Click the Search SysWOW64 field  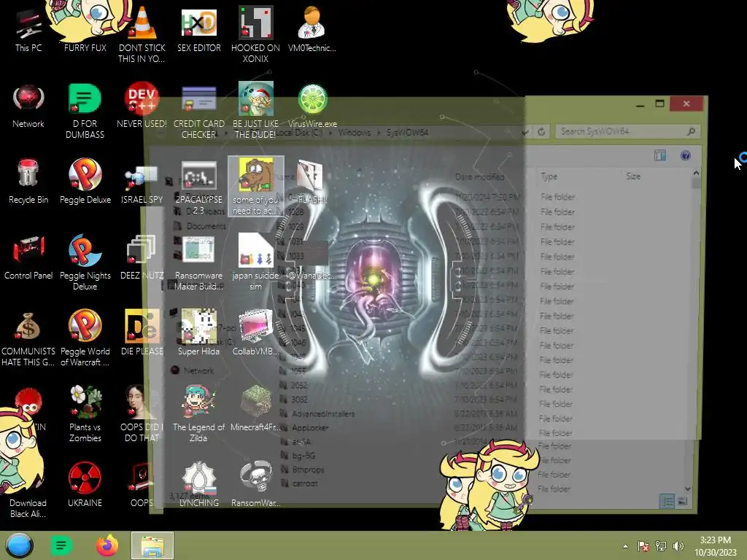628,131
